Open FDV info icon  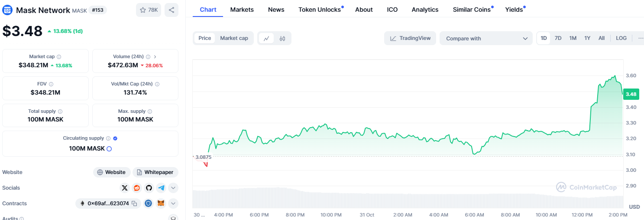(51, 84)
